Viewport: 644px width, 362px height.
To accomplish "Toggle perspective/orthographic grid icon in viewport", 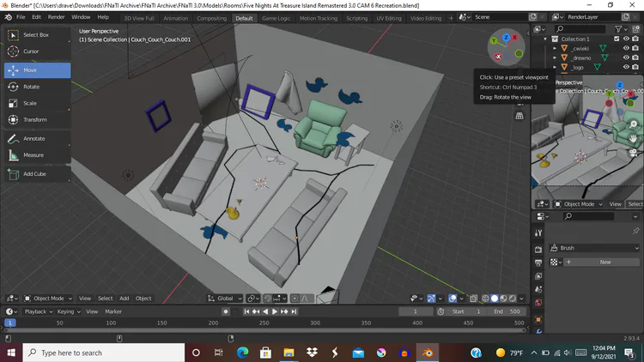I will (519, 116).
